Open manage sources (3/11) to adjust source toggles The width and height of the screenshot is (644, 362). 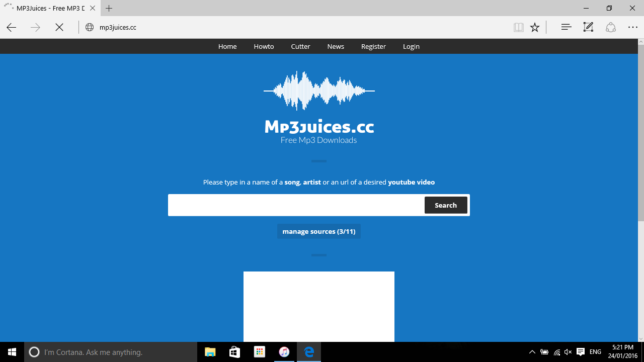point(318,231)
